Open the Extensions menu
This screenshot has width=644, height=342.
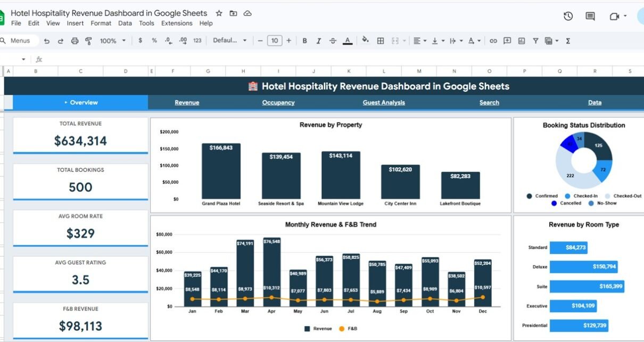tap(177, 23)
